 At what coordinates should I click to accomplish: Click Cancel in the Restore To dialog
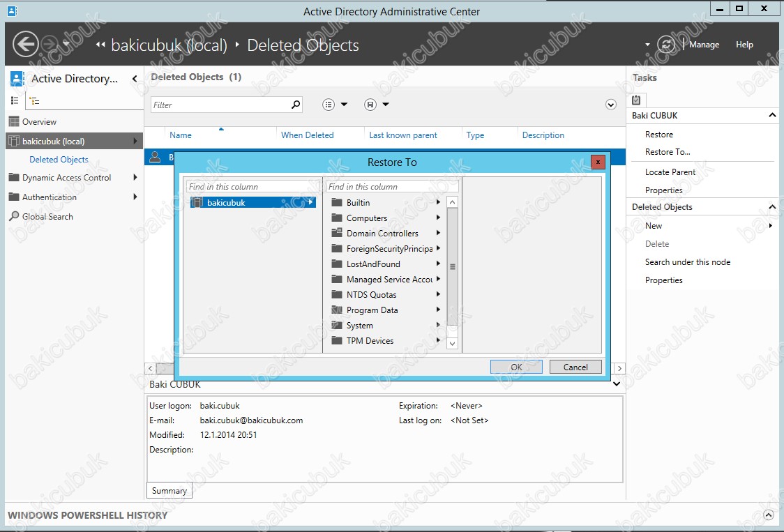[575, 367]
